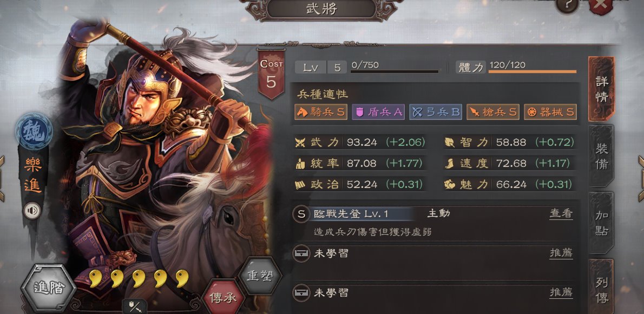Toggle the shield and sword icon below portrait

point(135,306)
